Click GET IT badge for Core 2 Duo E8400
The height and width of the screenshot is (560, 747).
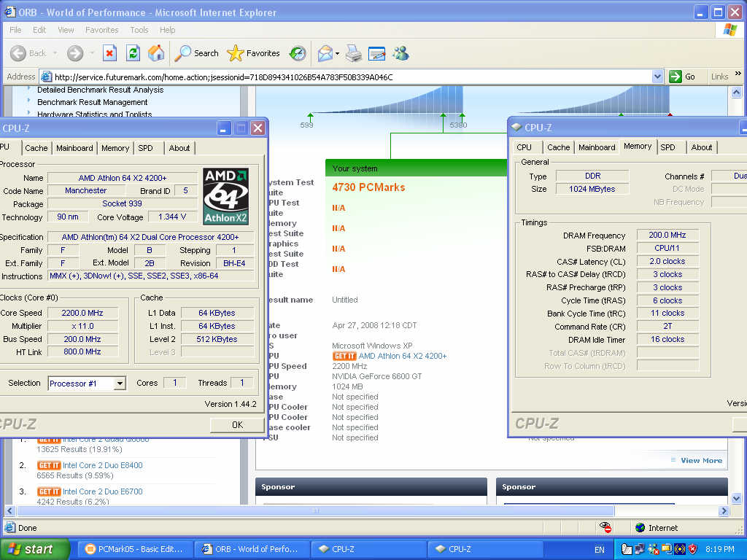tap(49, 465)
